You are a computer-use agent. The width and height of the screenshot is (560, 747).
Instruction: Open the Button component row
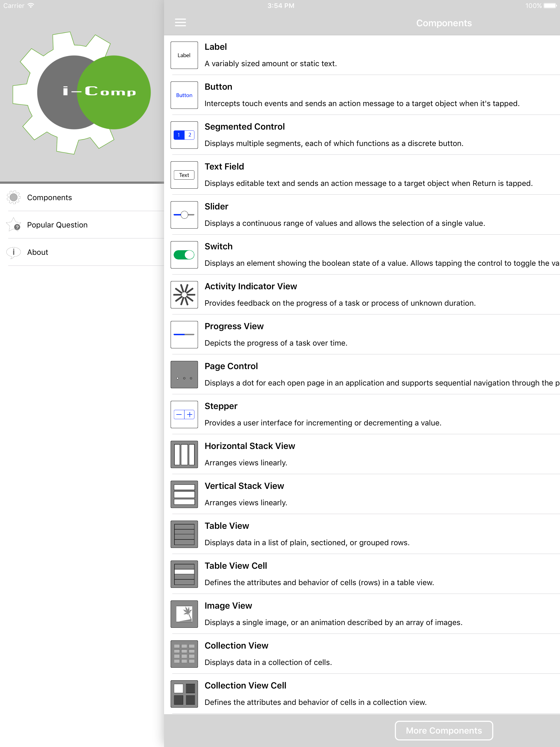pyautogui.click(x=361, y=95)
